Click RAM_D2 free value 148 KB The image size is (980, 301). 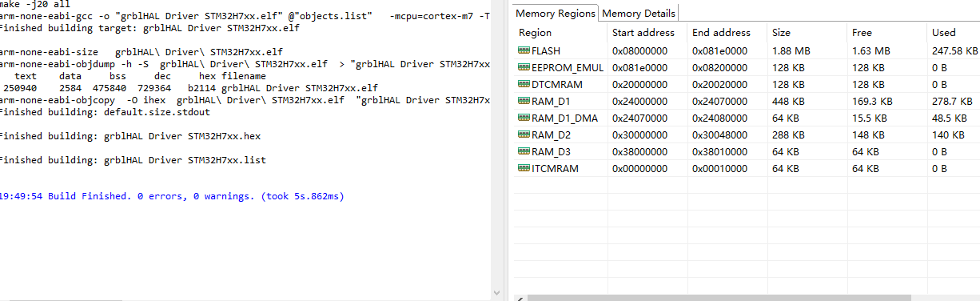pos(869,134)
